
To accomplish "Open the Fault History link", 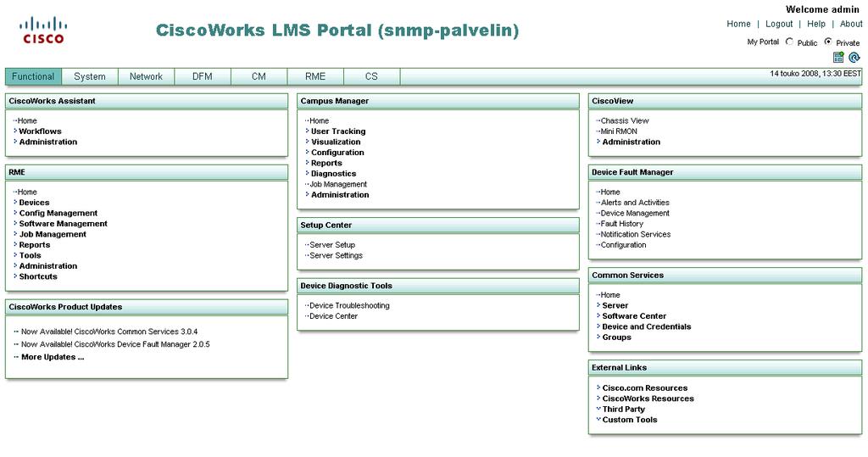I will [x=621, y=224].
